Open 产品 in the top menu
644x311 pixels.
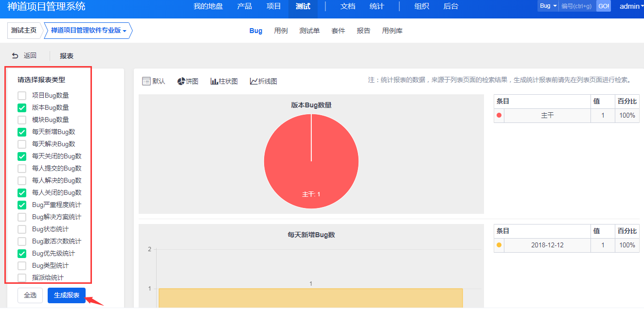[x=245, y=6]
